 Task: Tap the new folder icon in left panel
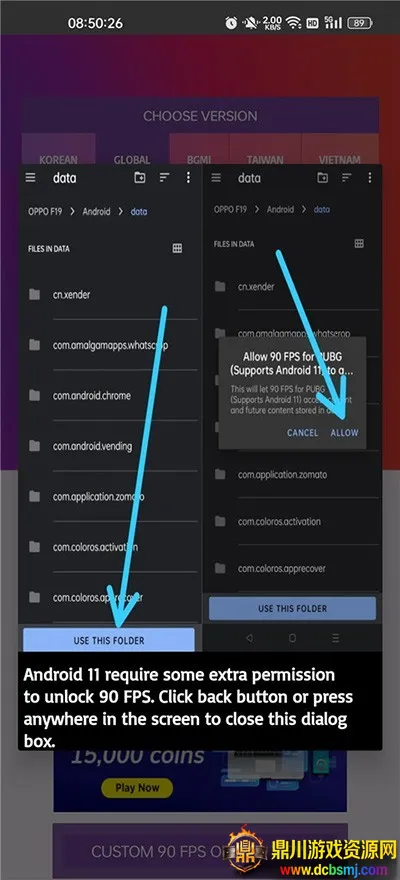140,177
